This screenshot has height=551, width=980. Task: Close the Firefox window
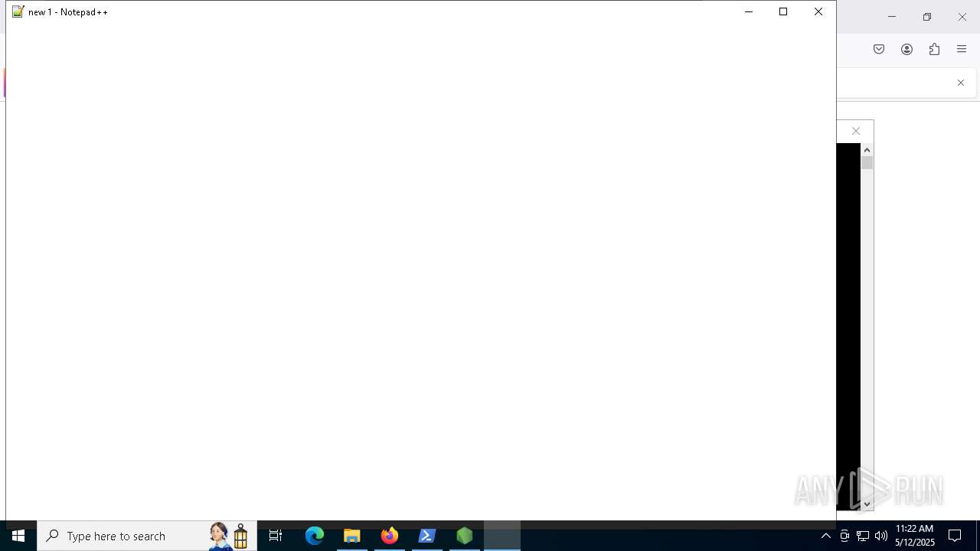coord(962,16)
